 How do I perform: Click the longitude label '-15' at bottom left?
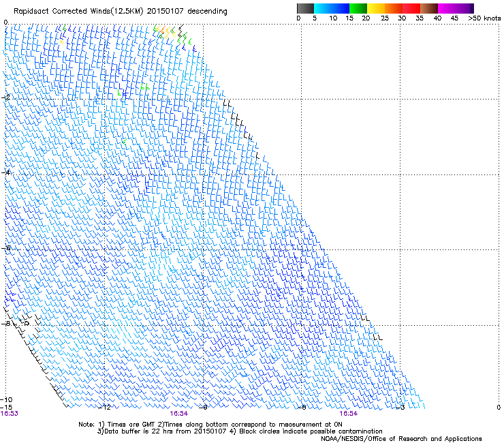tap(6, 408)
